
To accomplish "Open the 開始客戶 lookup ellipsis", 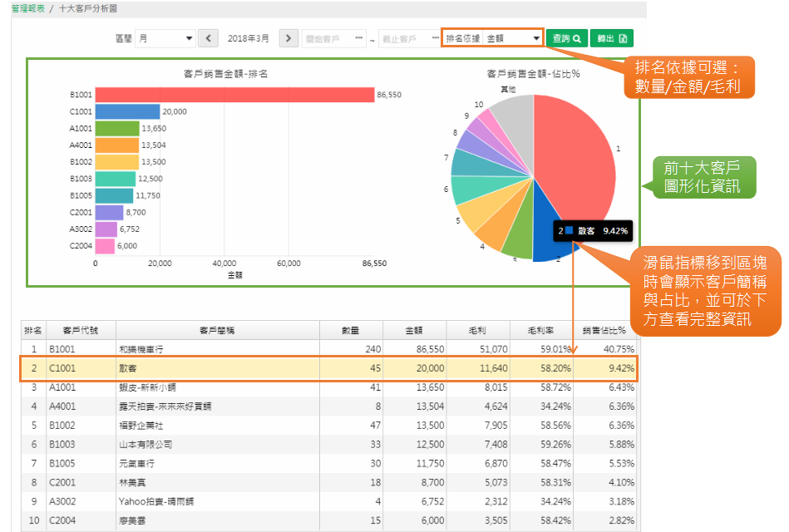I will [x=358, y=38].
